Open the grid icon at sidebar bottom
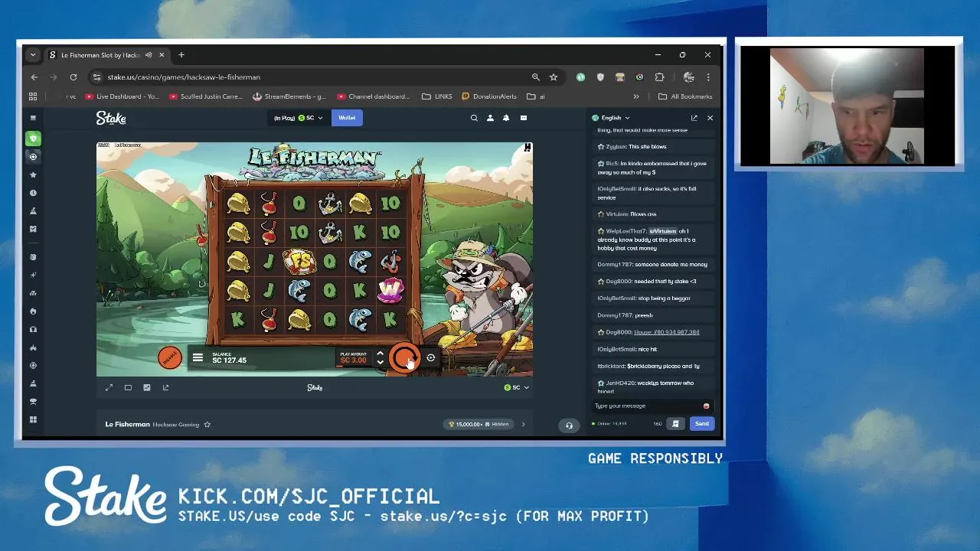Screen dimensions: 980x551 point(33,419)
